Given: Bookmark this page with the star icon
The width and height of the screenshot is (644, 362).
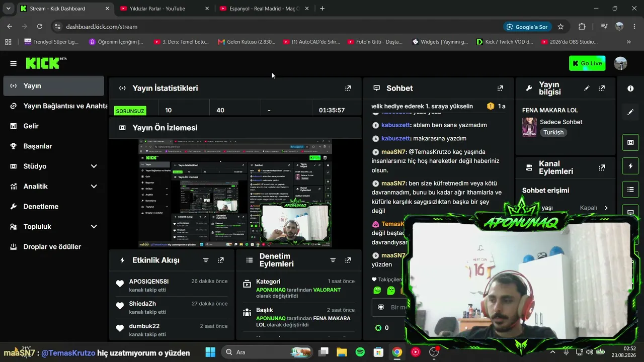Looking at the screenshot, I should pos(560,27).
